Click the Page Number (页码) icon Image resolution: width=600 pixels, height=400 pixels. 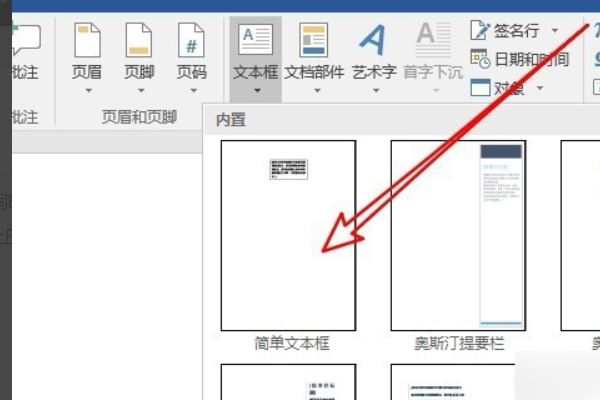pyautogui.click(x=191, y=40)
